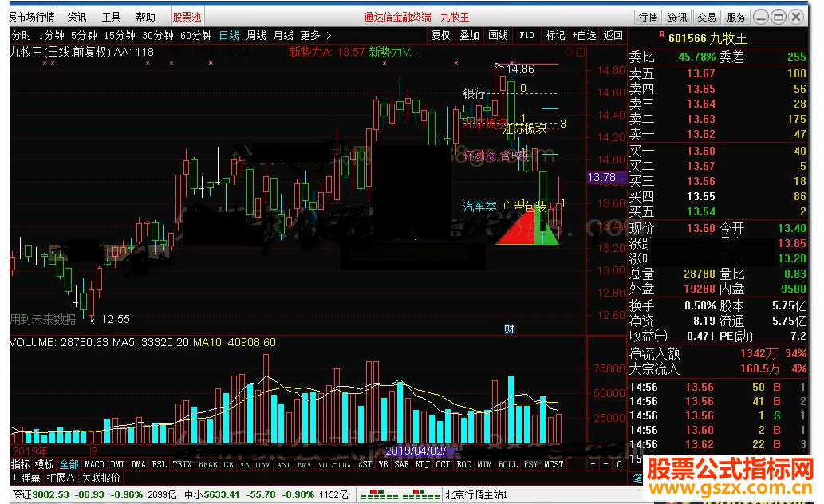Select the 30分钟 period
This screenshot has width=824, height=504.
pyautogui.click(x=158, y=35)
